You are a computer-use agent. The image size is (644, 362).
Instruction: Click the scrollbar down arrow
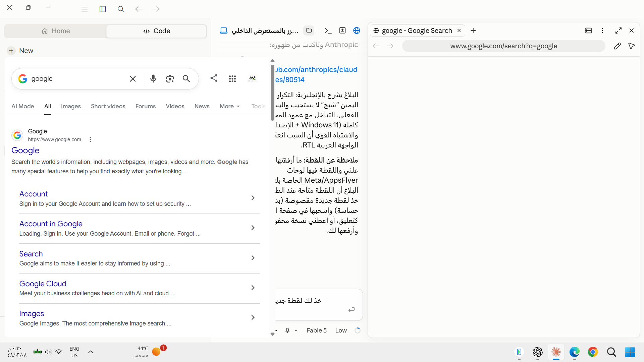tap(272, 334)
